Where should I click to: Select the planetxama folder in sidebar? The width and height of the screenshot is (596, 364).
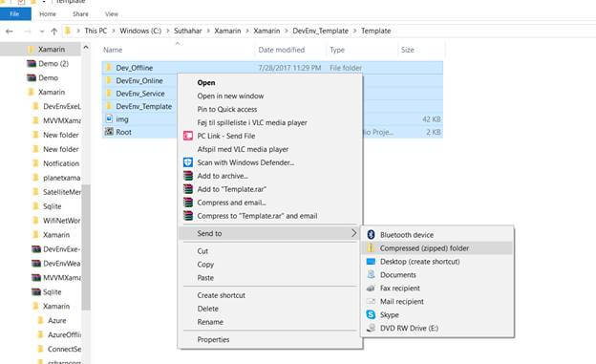[61, 178]
